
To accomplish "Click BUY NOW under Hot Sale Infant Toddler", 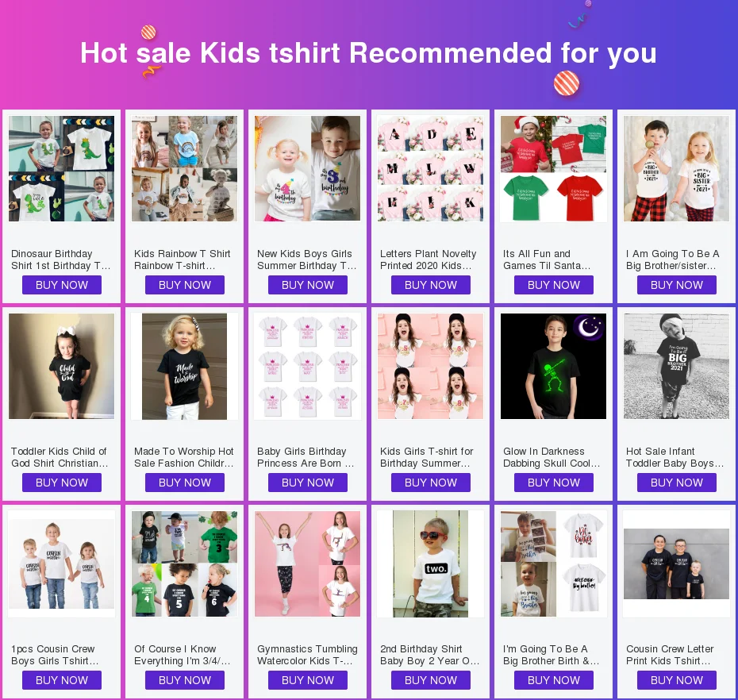I will coord(677,483).
